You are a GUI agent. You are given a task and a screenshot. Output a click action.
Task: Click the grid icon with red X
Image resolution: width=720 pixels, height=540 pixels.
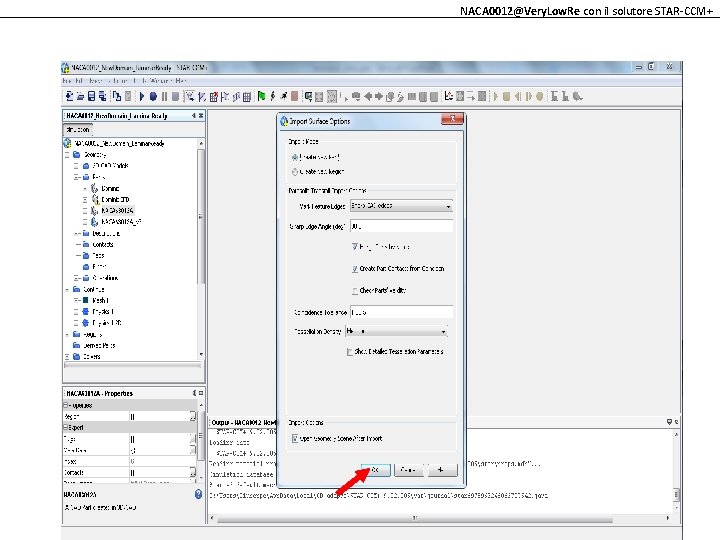click(x=214, y=96)
